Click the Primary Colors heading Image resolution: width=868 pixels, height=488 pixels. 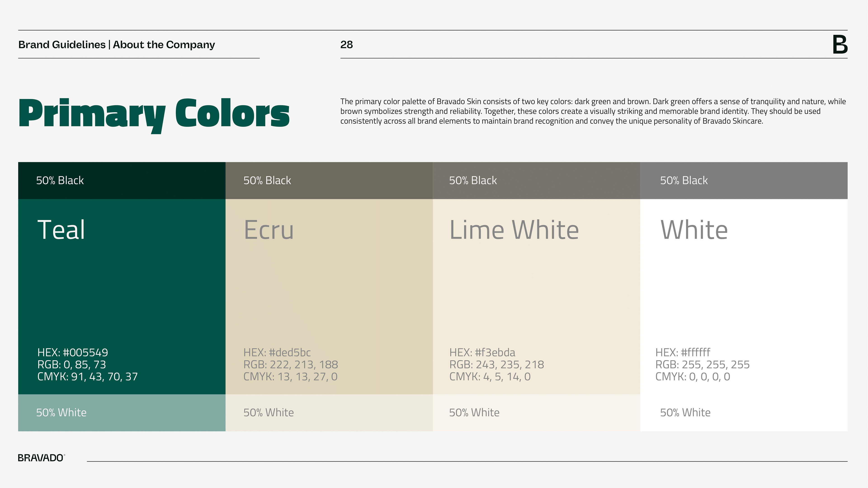(154, 114)
